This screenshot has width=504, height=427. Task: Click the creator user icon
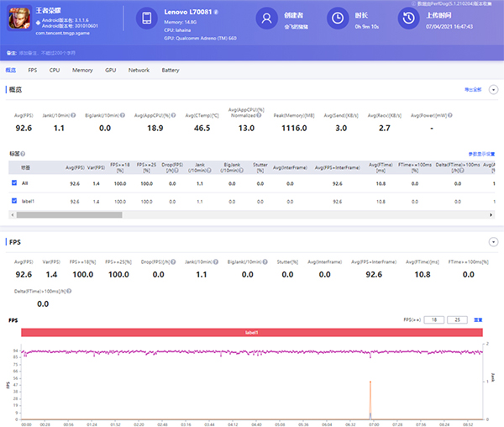[x=266, y=19]
